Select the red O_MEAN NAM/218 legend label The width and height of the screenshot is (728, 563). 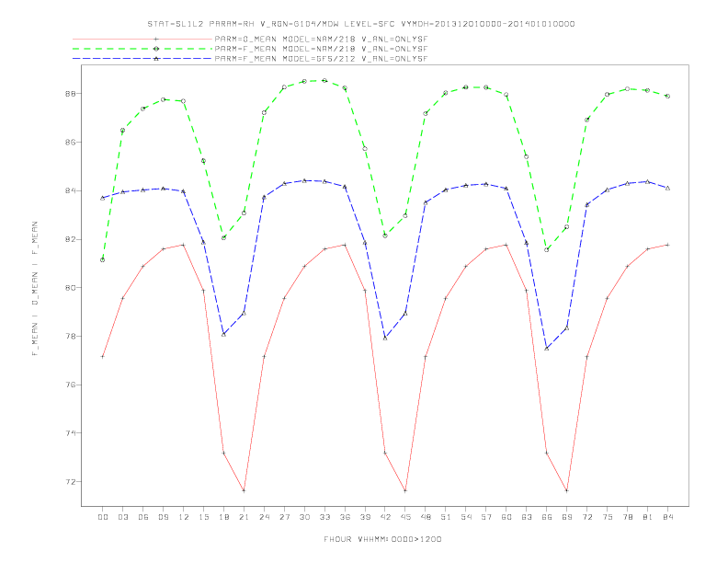321,40
